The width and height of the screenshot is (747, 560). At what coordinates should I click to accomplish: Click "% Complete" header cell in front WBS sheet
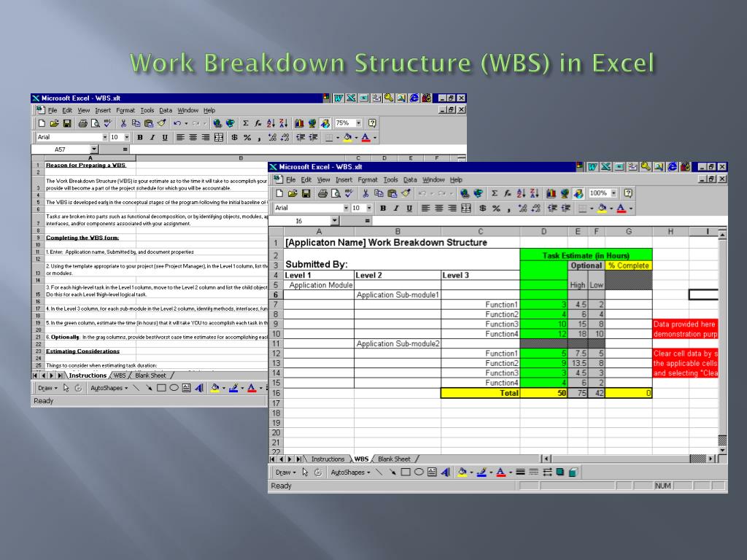coord(628,265)
